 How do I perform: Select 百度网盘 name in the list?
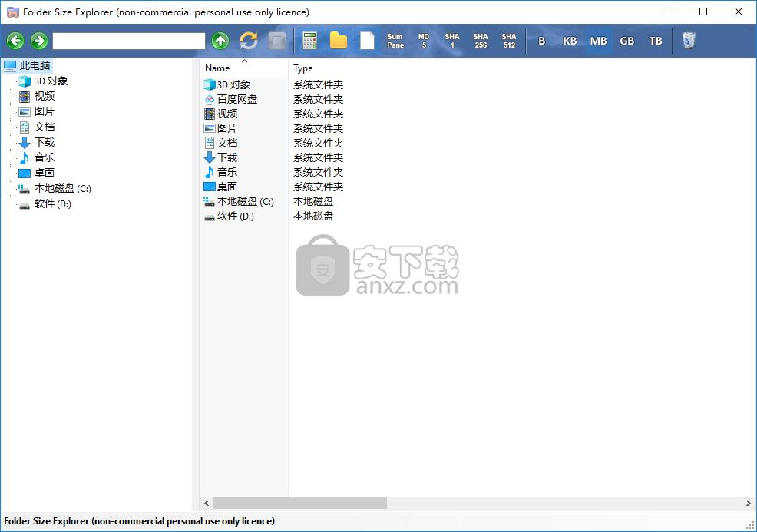click(x=237, y=99)
